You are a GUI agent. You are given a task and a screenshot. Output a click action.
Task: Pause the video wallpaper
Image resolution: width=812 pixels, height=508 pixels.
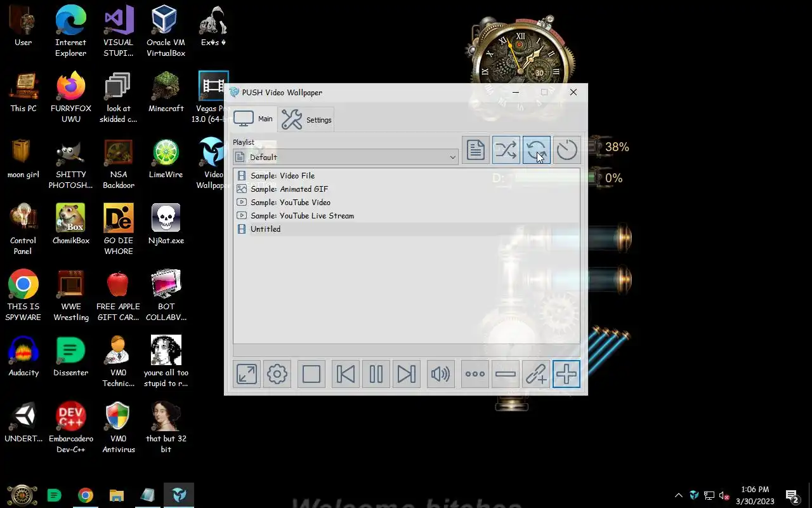(x=376, y=374)
